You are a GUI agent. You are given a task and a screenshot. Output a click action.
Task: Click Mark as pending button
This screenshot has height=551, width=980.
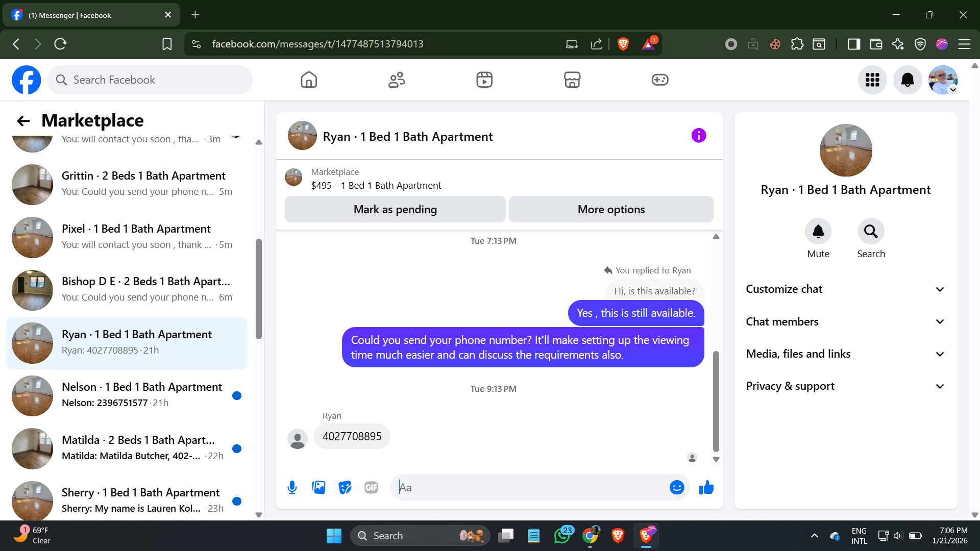pos(395,209)
